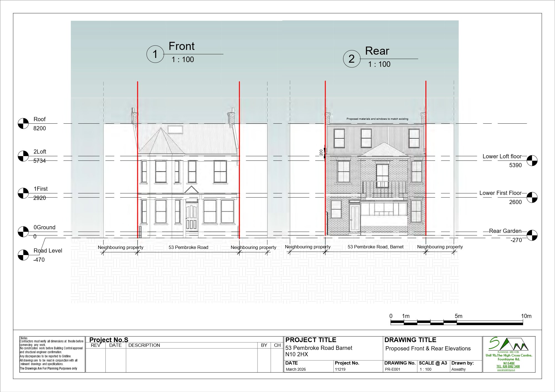
Task: Click the 'PR-E001' drawing number
Action: coord(392,369)
